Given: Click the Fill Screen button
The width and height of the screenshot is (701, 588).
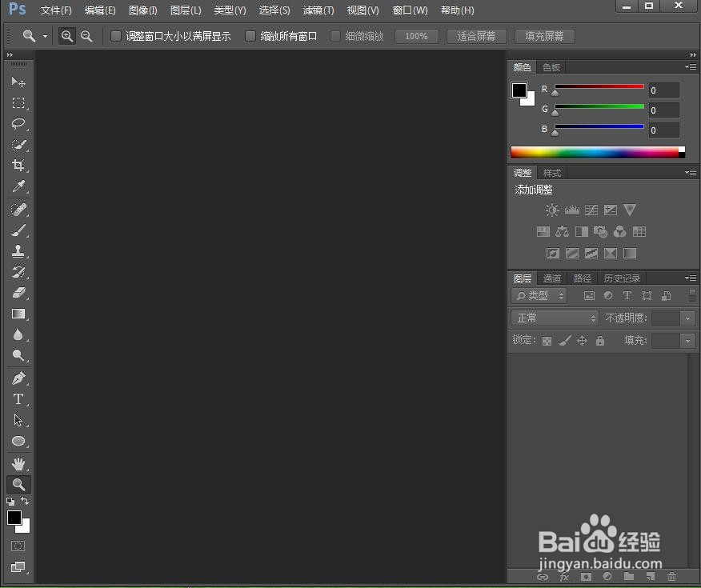Looking at the screenshot, I should pyautogui.click(x=544, y=36).
